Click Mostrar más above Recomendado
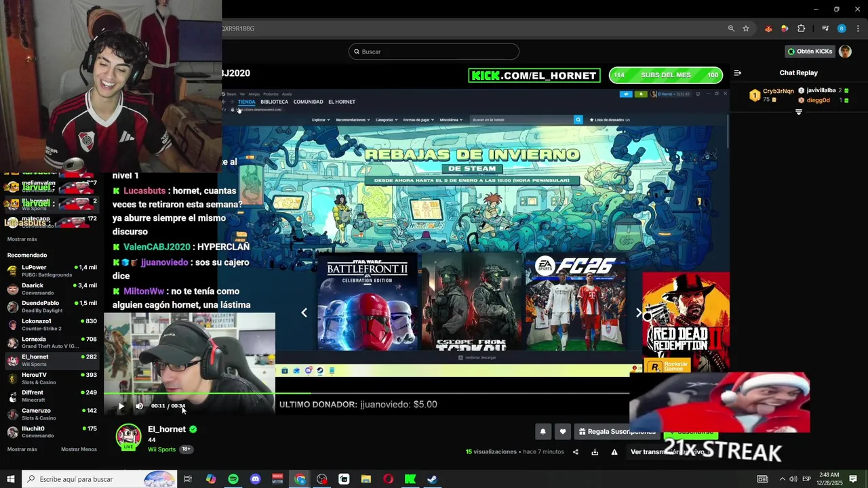The width and height of the screenshot is (868, 488). point(22,239)
